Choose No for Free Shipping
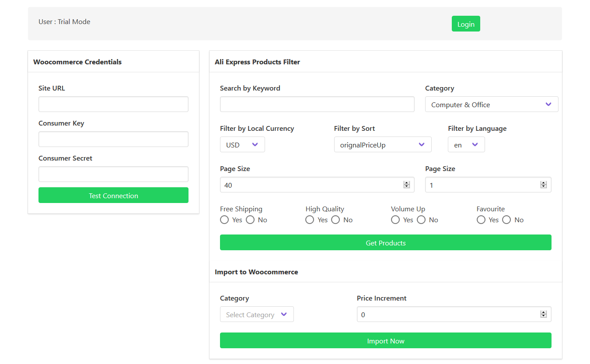 pos(250,220)
